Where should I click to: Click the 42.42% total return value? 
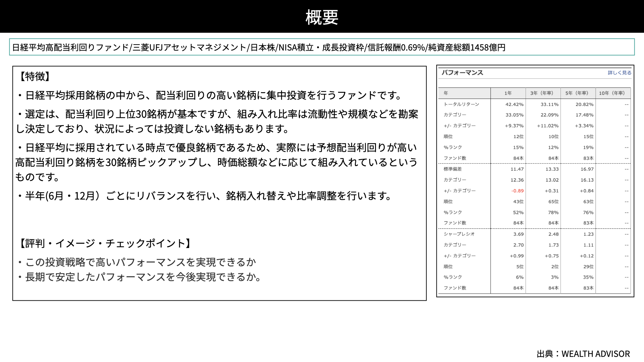click(x=515, y=104)
